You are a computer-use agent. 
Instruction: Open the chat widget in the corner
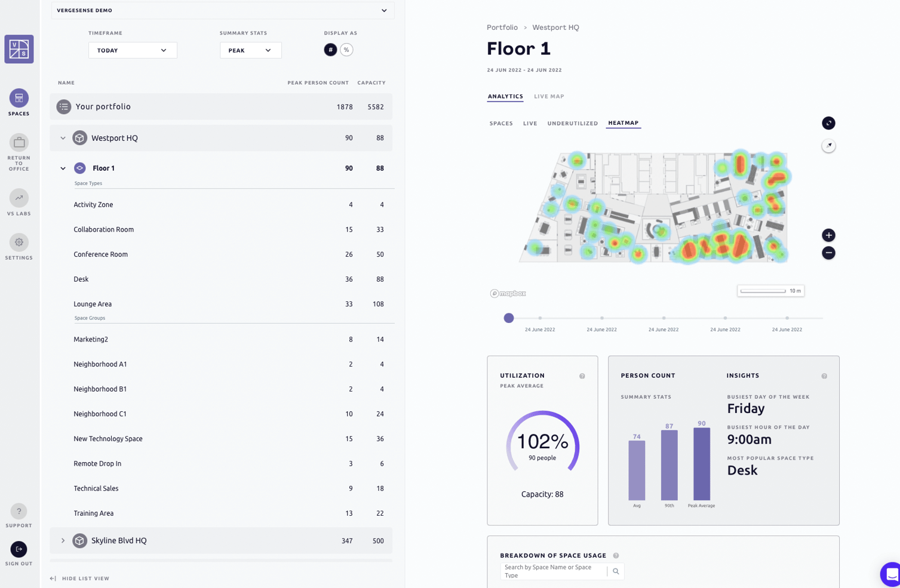tap(890, 574)
